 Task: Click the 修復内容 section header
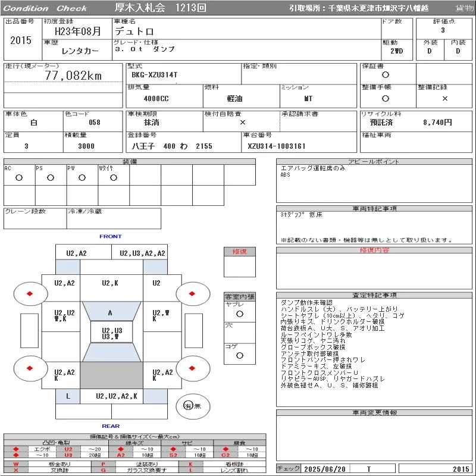click(374, 250)
